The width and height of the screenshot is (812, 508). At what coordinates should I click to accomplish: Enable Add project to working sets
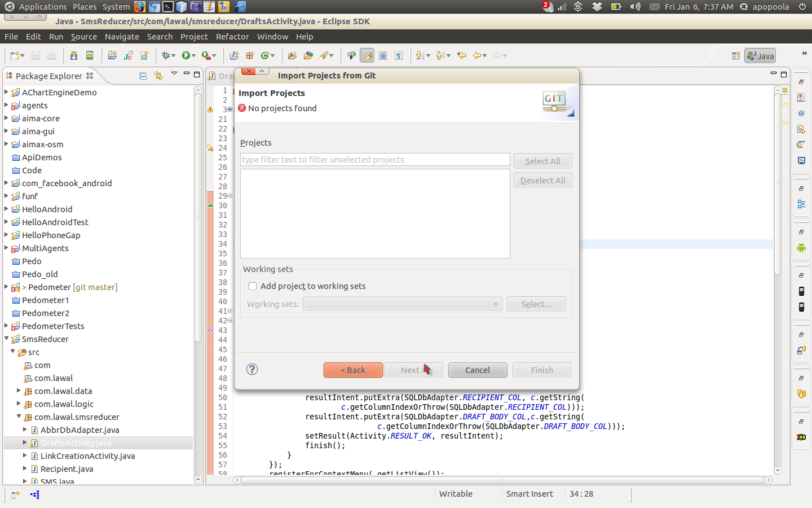coord(253,286)
